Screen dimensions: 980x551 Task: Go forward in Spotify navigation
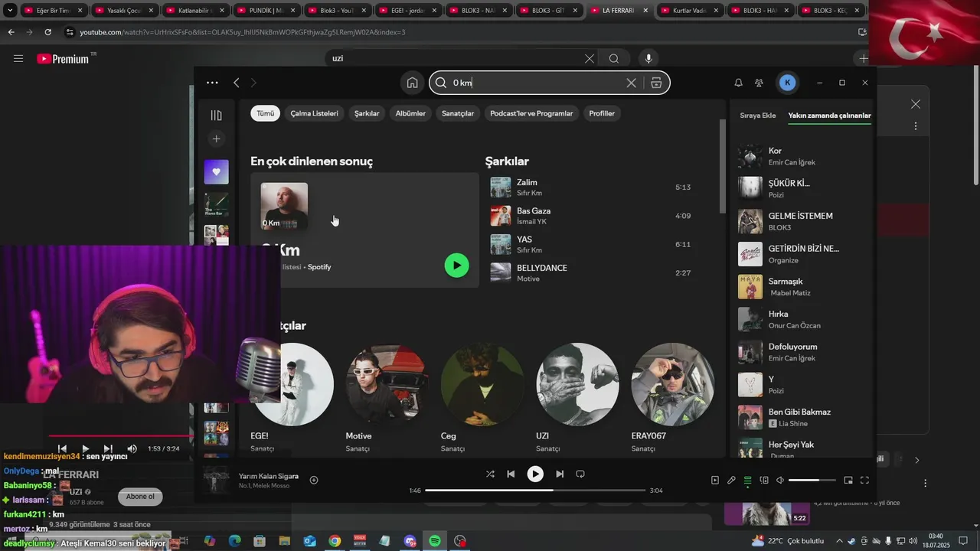coord(253,83)
